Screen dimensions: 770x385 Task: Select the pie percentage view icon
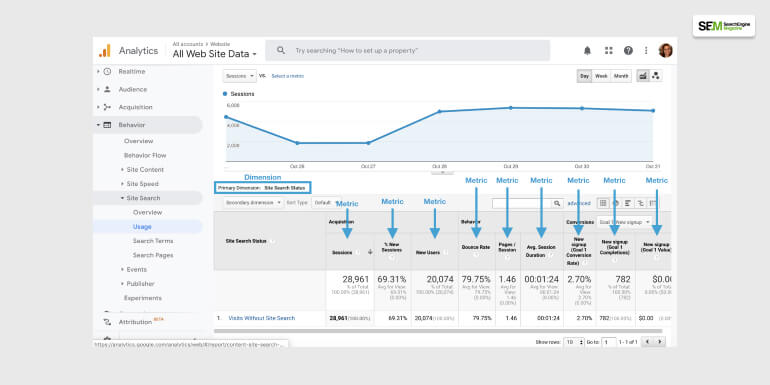[615, 203]
